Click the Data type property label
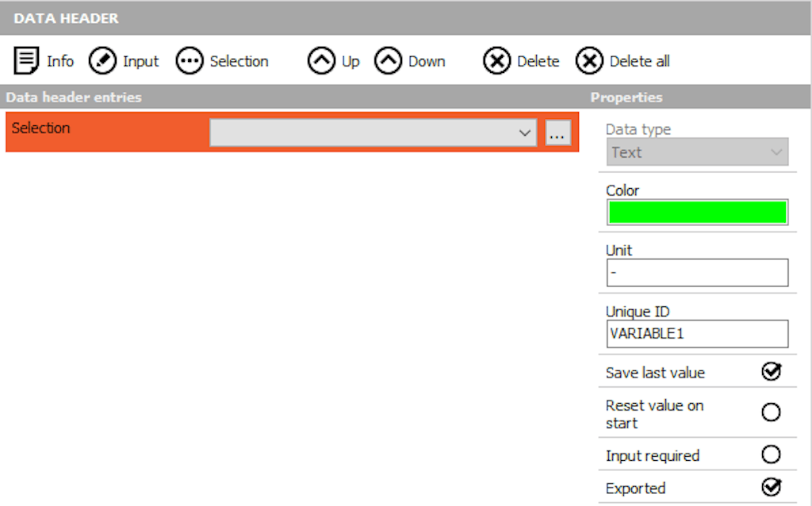Image resolution: width=812 pixels, height=506 pixels. click(x=638, y=129)
